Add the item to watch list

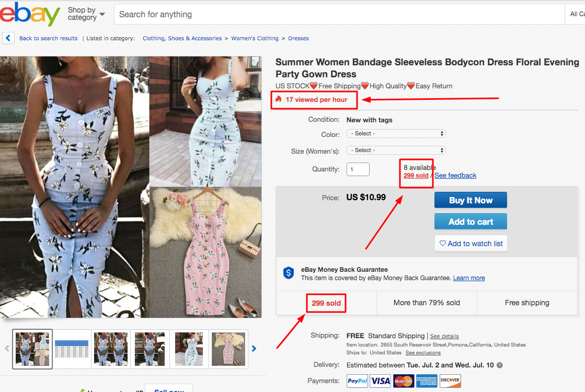[x=471, y=244]
